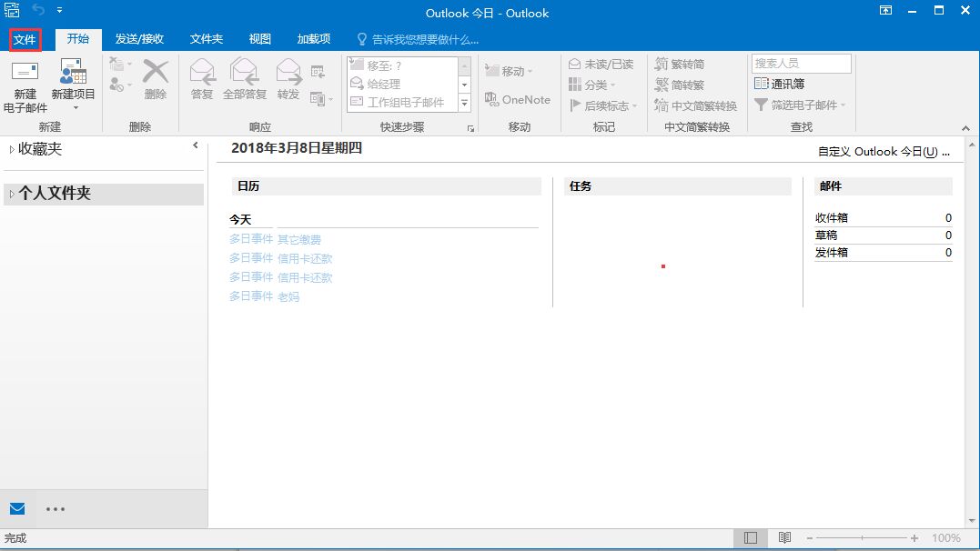Open Ribbon Display Options in title bar

coord(885,10)
